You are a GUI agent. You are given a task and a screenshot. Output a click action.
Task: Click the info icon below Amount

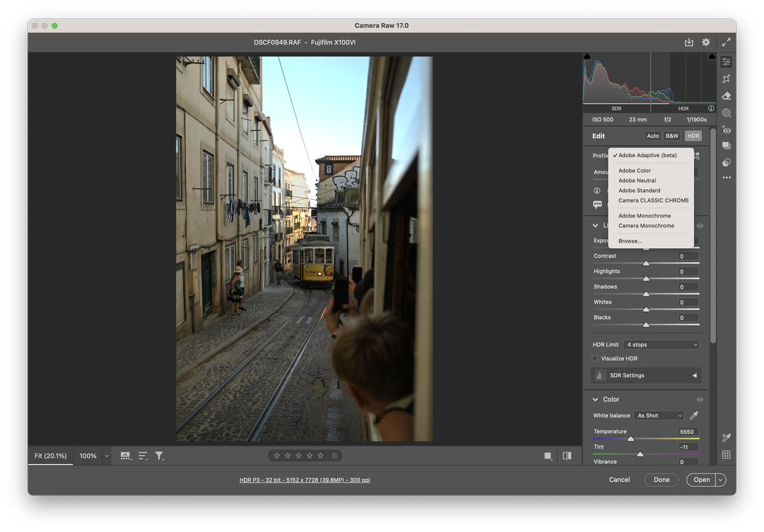pyautogui.click(x=597, y=190)
